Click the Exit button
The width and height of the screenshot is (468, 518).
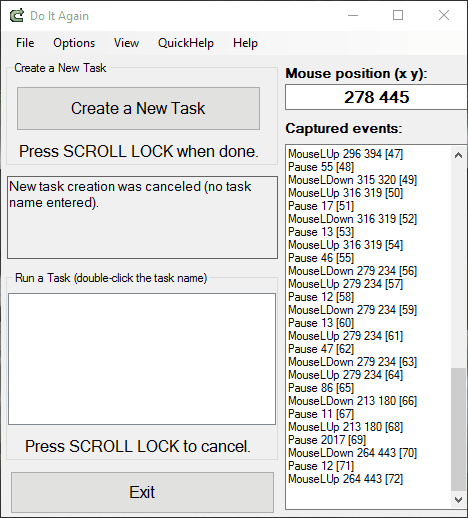click(x=142, y=492)
